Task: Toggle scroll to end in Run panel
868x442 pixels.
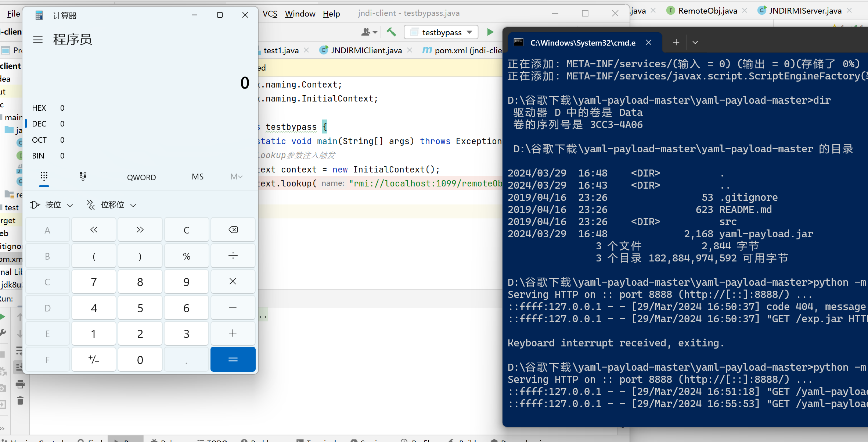Action: tap(19, 367)
